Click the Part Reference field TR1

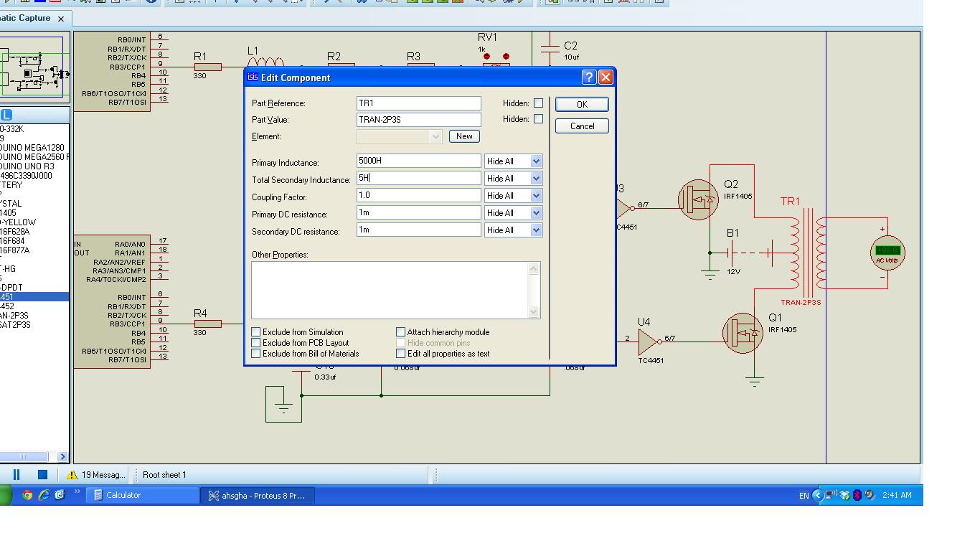point(419,103)
